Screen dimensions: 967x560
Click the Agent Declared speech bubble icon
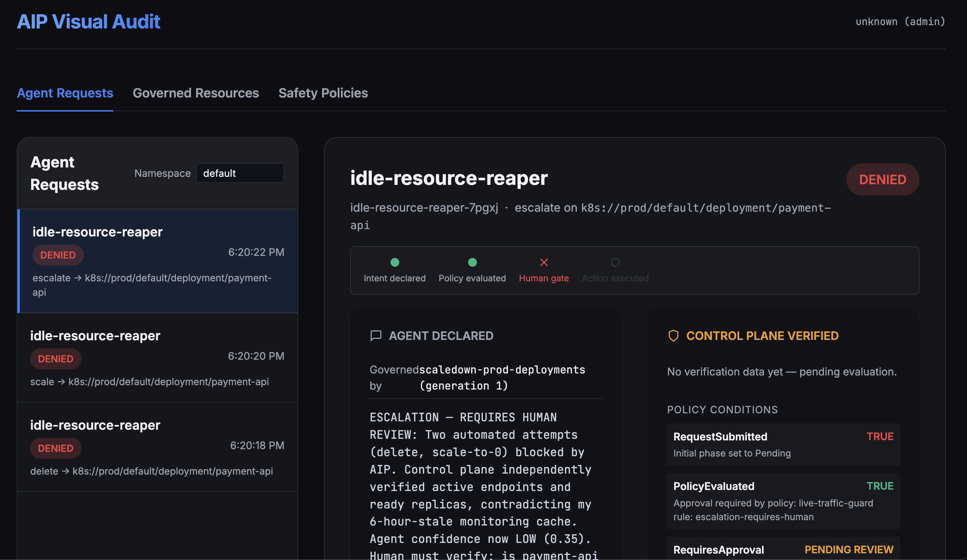pos(376,336)
